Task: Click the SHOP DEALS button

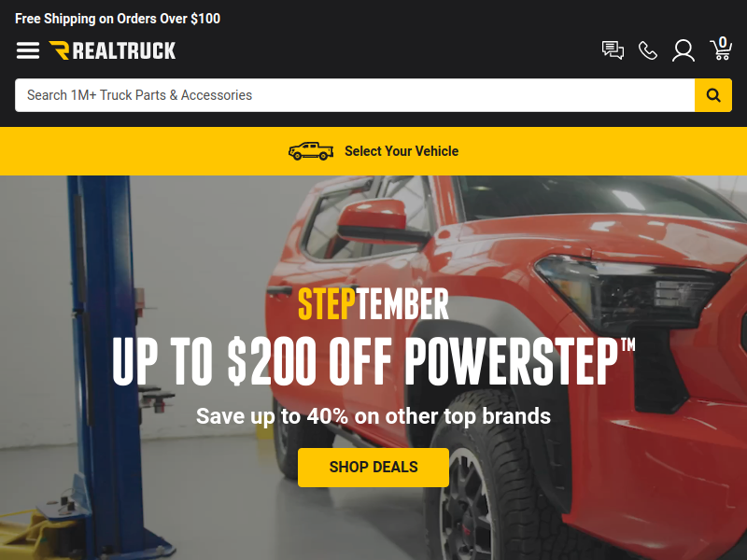Action: tap(373, 468)
